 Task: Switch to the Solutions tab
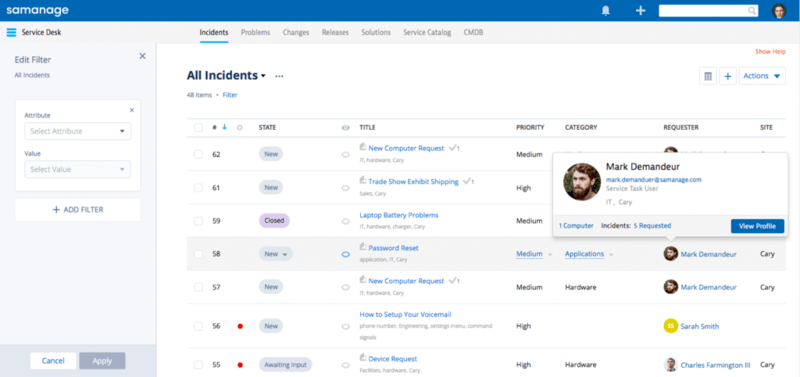(x=376, y=32)
